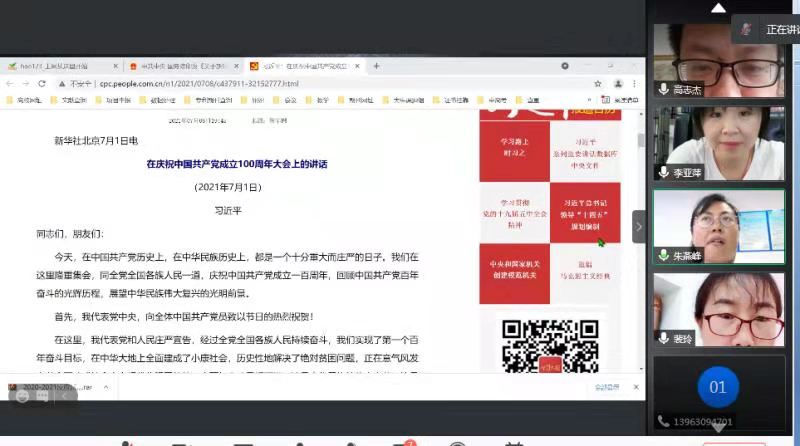Click 裴玲's microphone icon

663,338
